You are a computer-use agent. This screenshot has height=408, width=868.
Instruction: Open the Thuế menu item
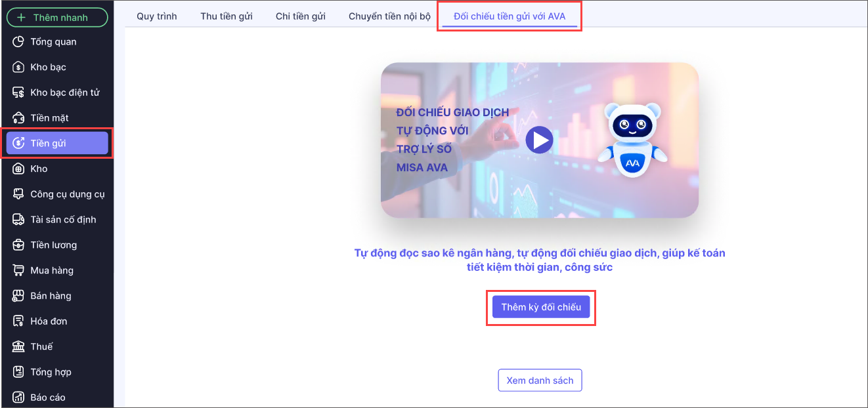click(57, 346)
